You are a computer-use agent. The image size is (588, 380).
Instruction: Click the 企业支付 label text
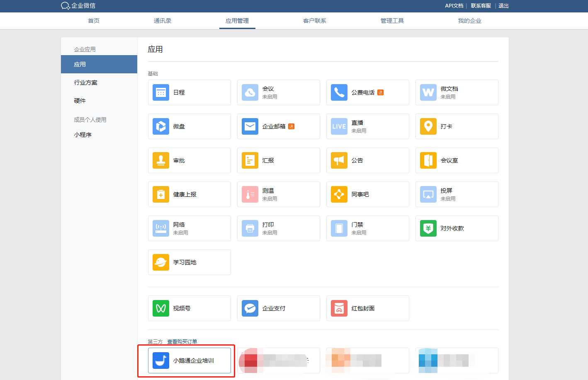point(274,308)
